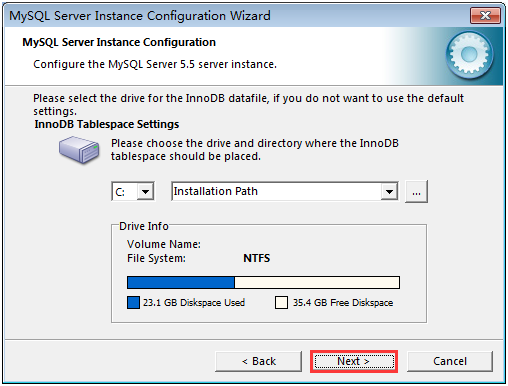Click the Next button

[354, 361]
